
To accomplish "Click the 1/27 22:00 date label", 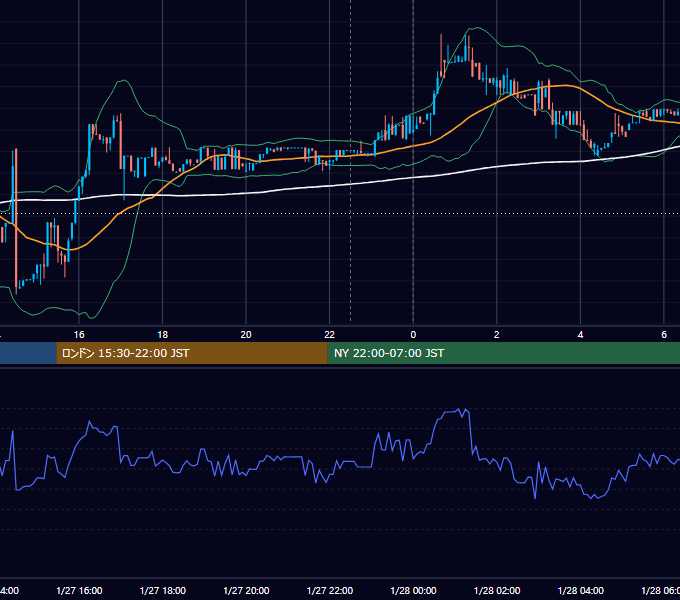I will tap(330, 590).
